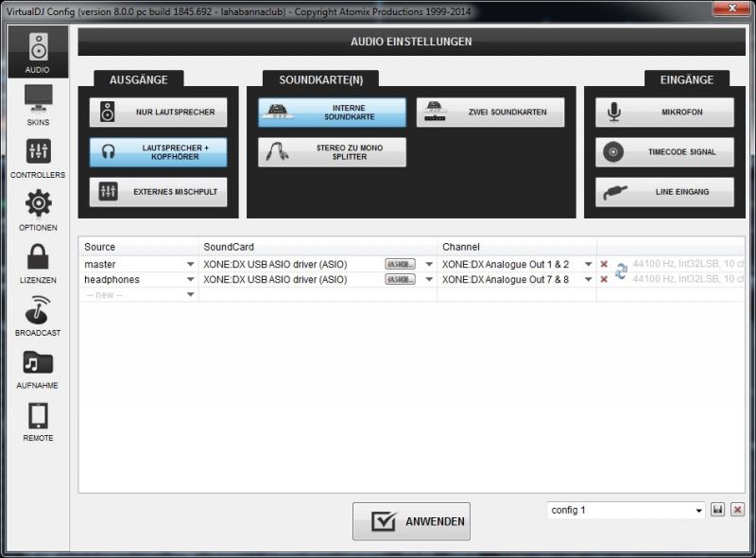Screen dimensions: 756x558
Task: Close the VirtualDJ Config window
Action: [731, 9]
